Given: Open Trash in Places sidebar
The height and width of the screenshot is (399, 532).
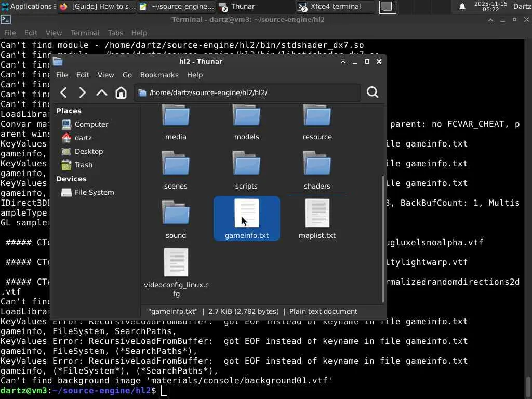Looking at the screenshot, I should click(x=77, y=165).
